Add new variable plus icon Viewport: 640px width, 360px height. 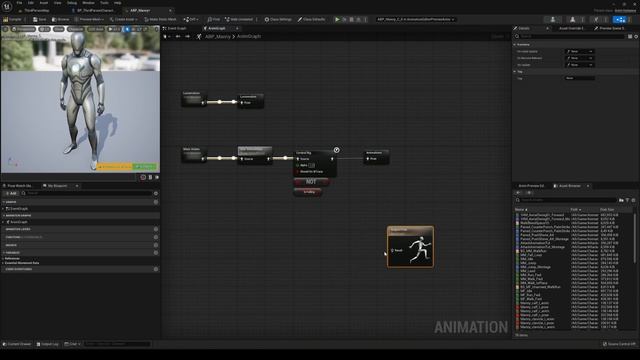[x=156, y=253]
